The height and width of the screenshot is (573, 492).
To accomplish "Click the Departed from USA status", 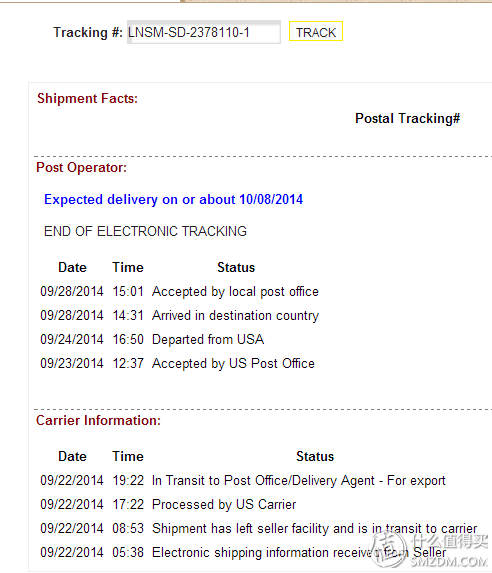I will tap(208, 339).
